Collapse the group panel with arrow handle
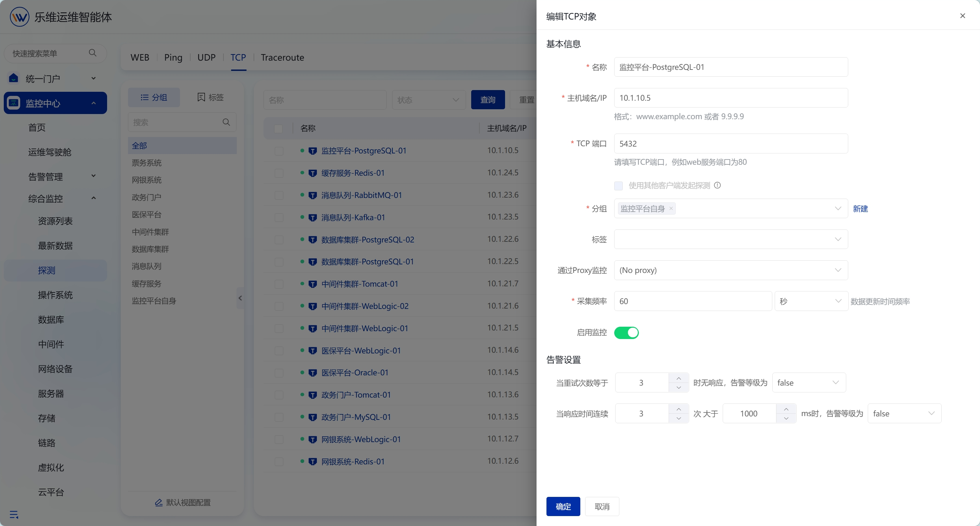The image size is (980, 526). [x=240, y=298]
